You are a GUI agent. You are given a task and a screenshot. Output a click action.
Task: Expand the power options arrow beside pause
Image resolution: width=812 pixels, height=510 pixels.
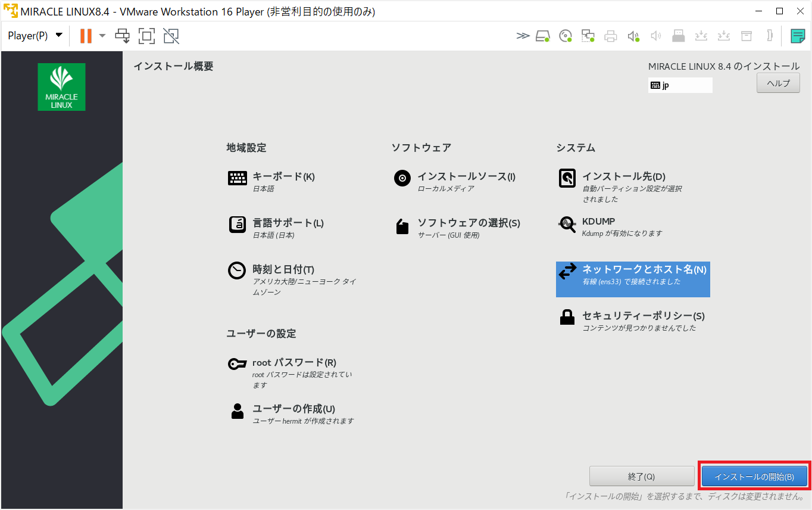coord(102,36)
